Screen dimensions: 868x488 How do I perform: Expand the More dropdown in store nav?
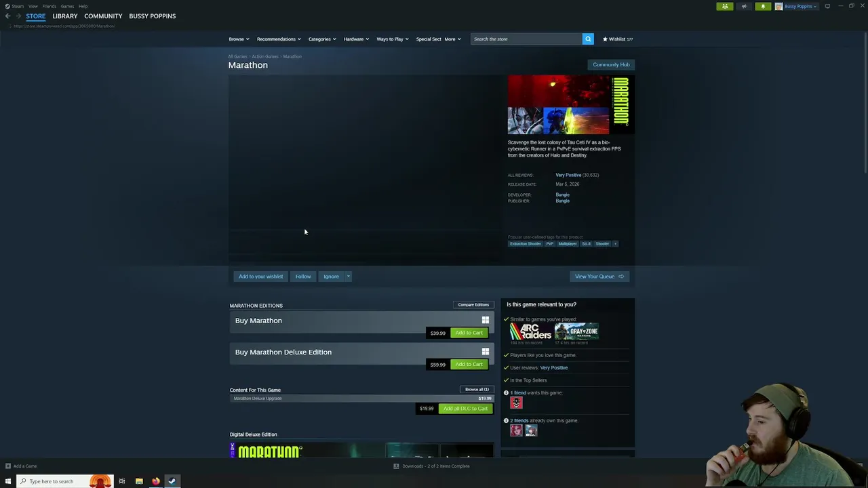(452, 39)
